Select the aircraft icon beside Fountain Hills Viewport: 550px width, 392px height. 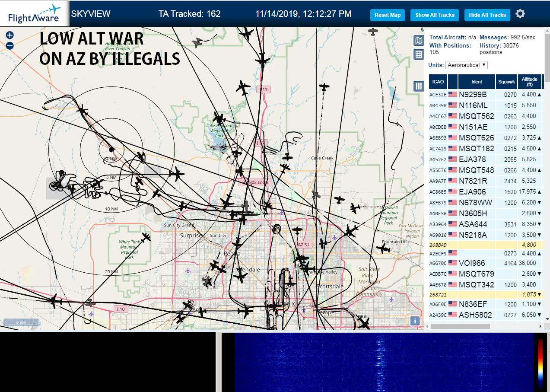pos(383,249)
